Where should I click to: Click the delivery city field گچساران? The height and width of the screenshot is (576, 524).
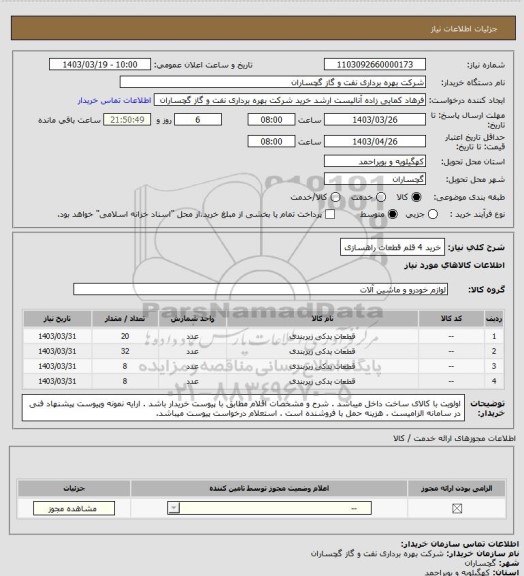click(x=375, y=179)
